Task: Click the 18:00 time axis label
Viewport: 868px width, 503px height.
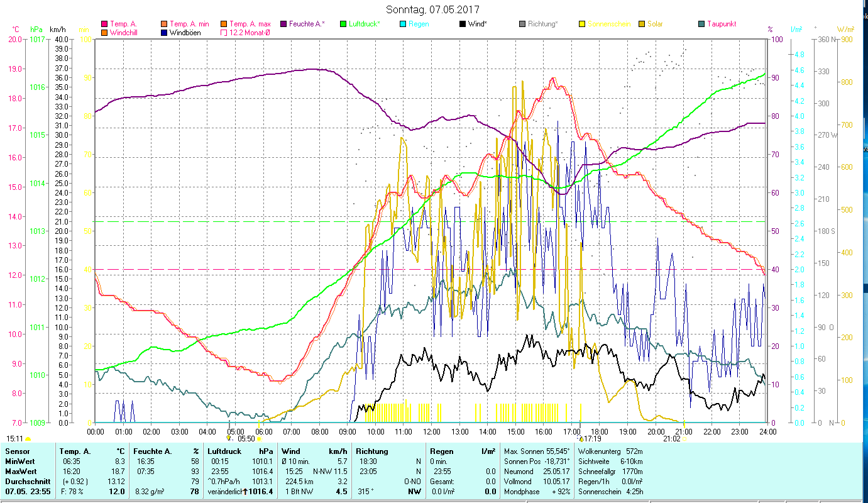Action: coord(600,431)
